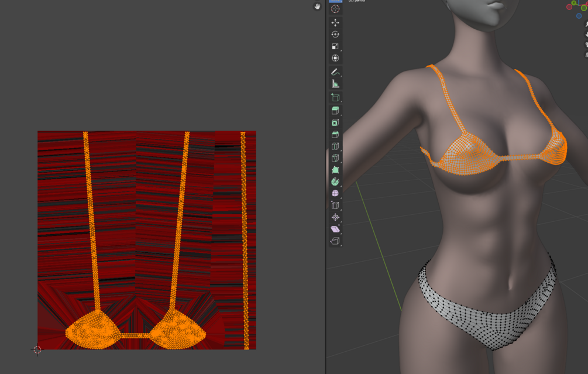
Task: Click the pan hand icon in UV editor
Action: [317, 6]
